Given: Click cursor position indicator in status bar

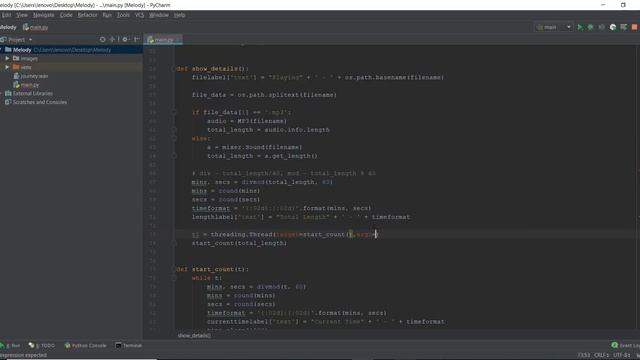Looking at the screenshot, I should [584, 356].
